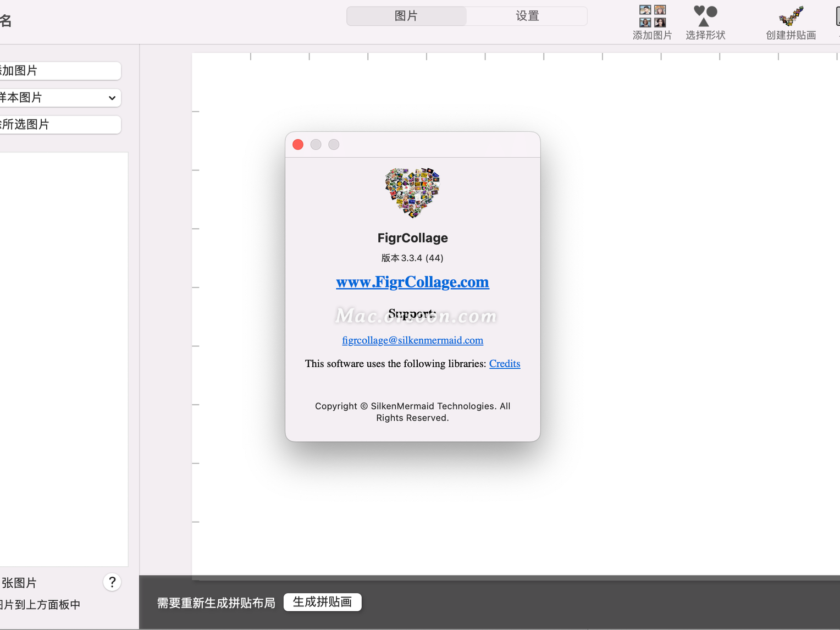Open the 选择形状 shape picker icon
Image resolution: width=840 pixels, height=630 pixels.
pos(704,16)
